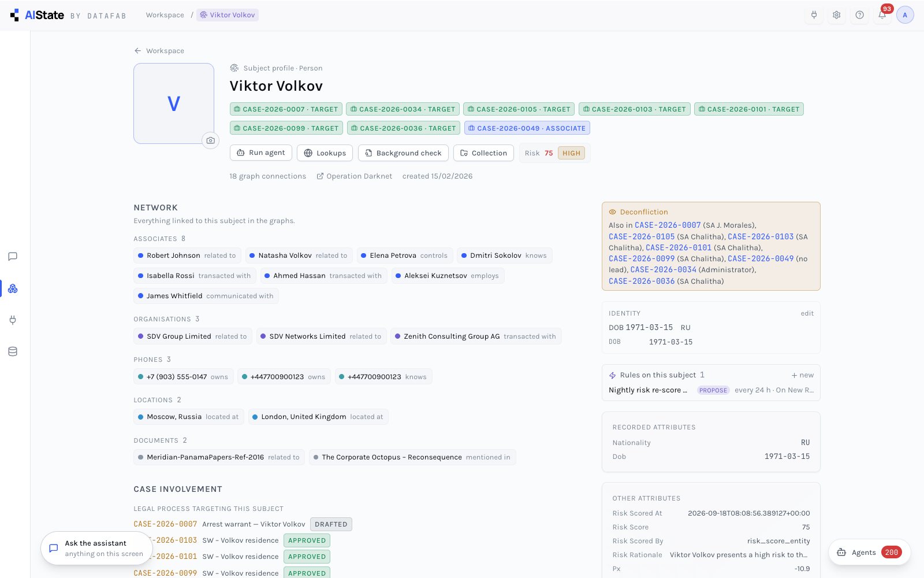Click the plug icon in top bar
Image resolution: width=924 pixels, height=578 pixels.
point(814,15)
